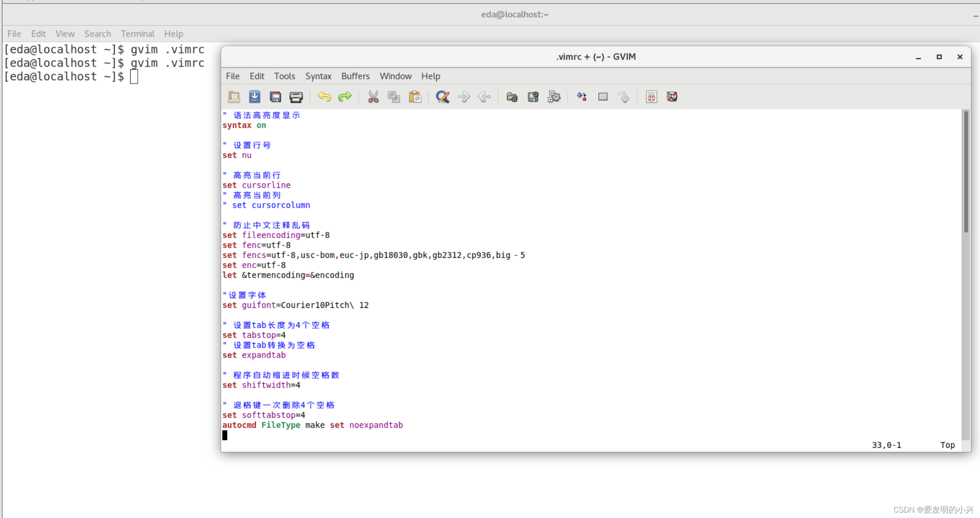Maximize the GVIM window
The height and width of the screenshot is (518, 980).
[x=939, y=57]
